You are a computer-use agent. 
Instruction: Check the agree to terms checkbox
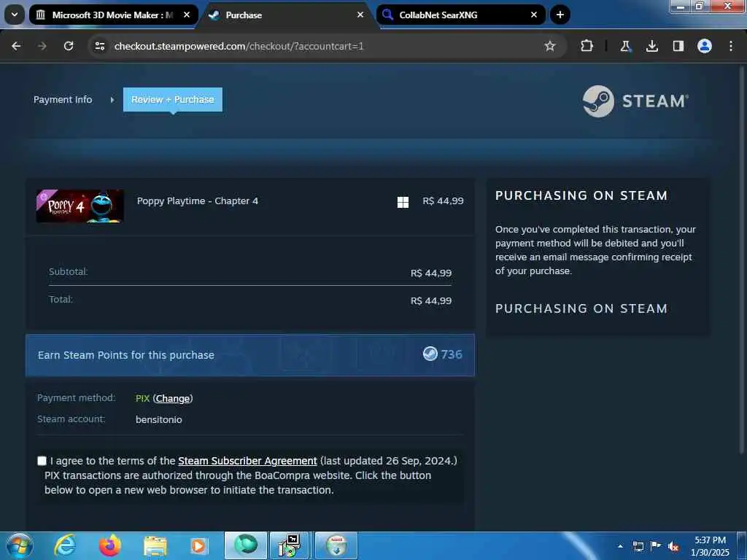pyautogui.click(x=42, y=461)
